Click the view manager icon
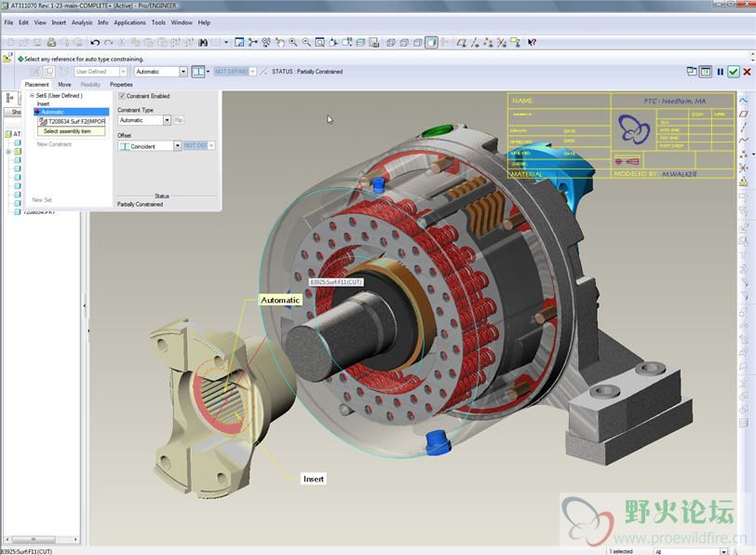756x555 pixels. [373, 43]
